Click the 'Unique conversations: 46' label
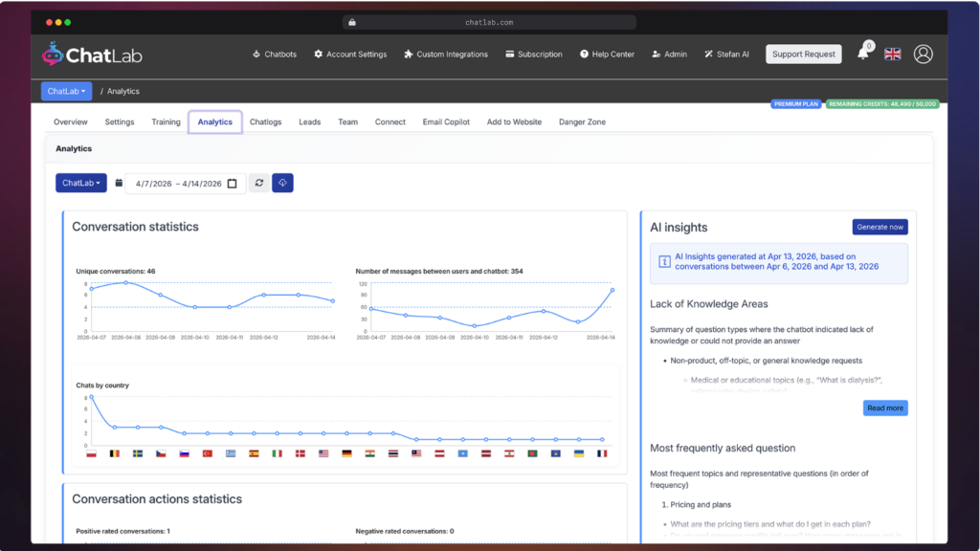The width and height of the screenshot is (980, 551). pos(116,271)
